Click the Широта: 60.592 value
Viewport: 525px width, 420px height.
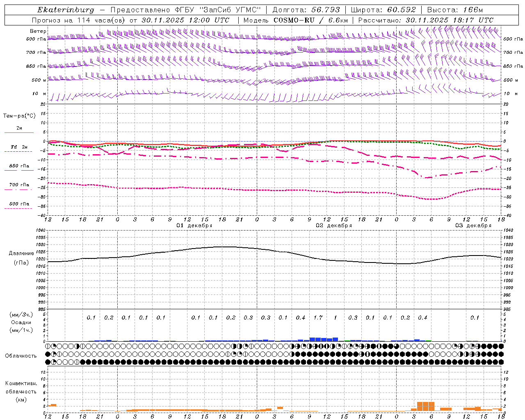[383, 10]
